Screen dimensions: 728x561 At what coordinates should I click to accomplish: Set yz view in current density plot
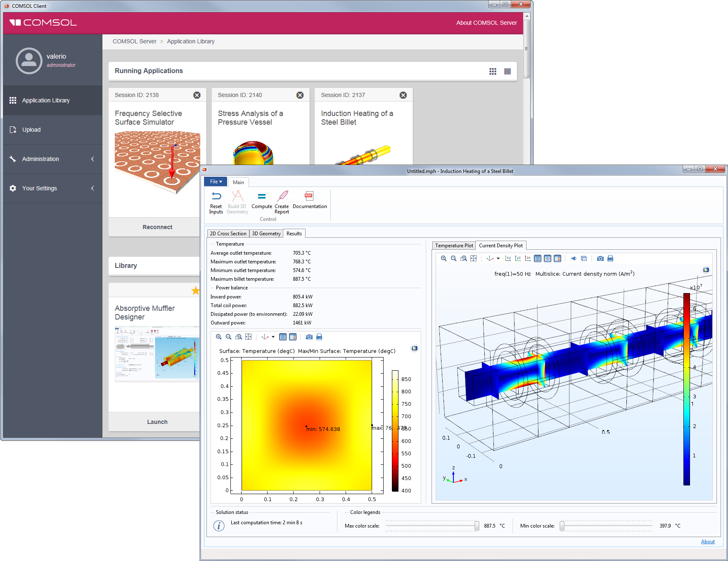(x=518, y=258)
